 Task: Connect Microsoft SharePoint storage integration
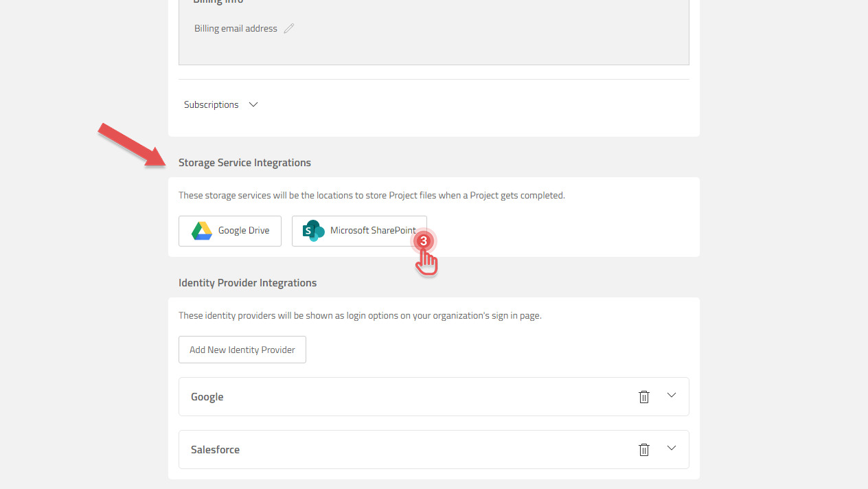click(x=359, y=231)
